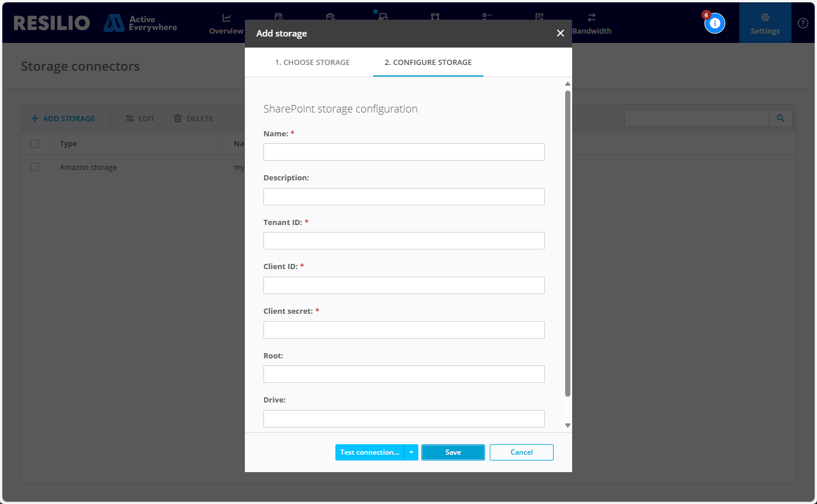Image resolution: width=817 pixels, height=504 pixels.
Task: Click the RESILIO logo
Action: tap(51, 23)
